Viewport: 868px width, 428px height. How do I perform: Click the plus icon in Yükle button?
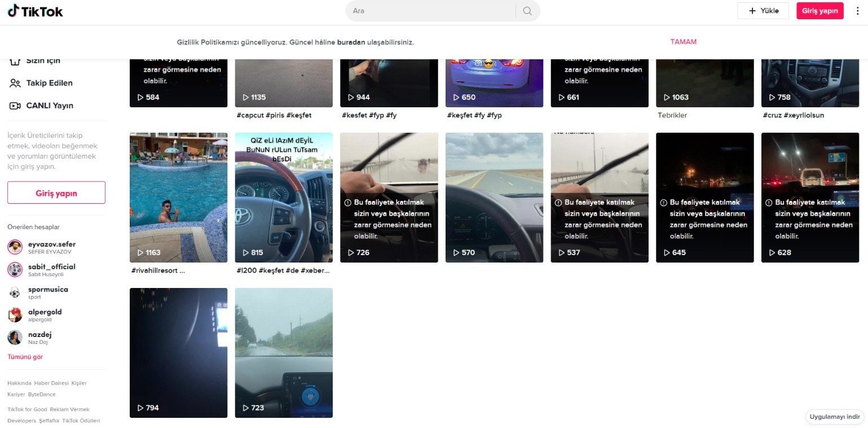[752, 11]
